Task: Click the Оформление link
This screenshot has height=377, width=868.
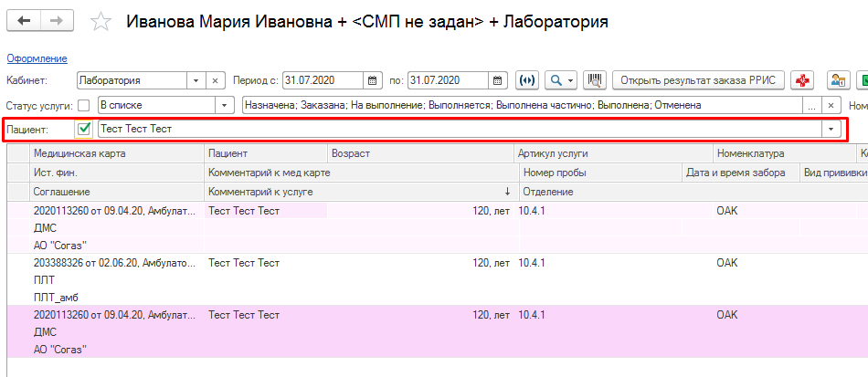Action: click(37, 58)
